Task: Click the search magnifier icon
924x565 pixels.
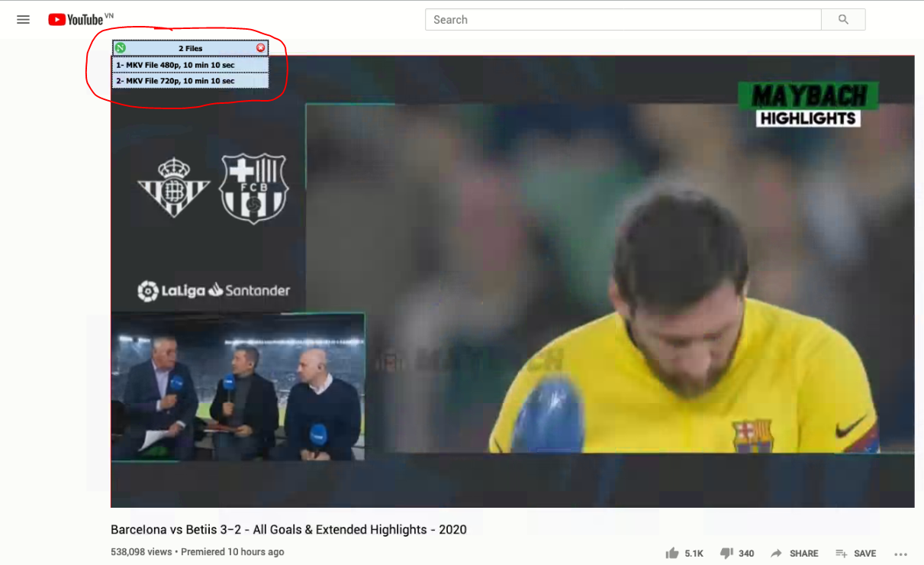Action: coord(842,19)
